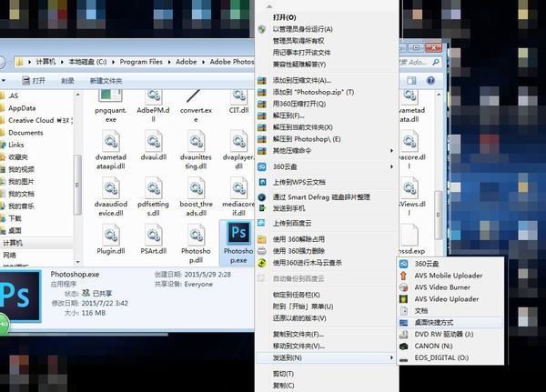Open AppData in navigation pane

[22, 108]
